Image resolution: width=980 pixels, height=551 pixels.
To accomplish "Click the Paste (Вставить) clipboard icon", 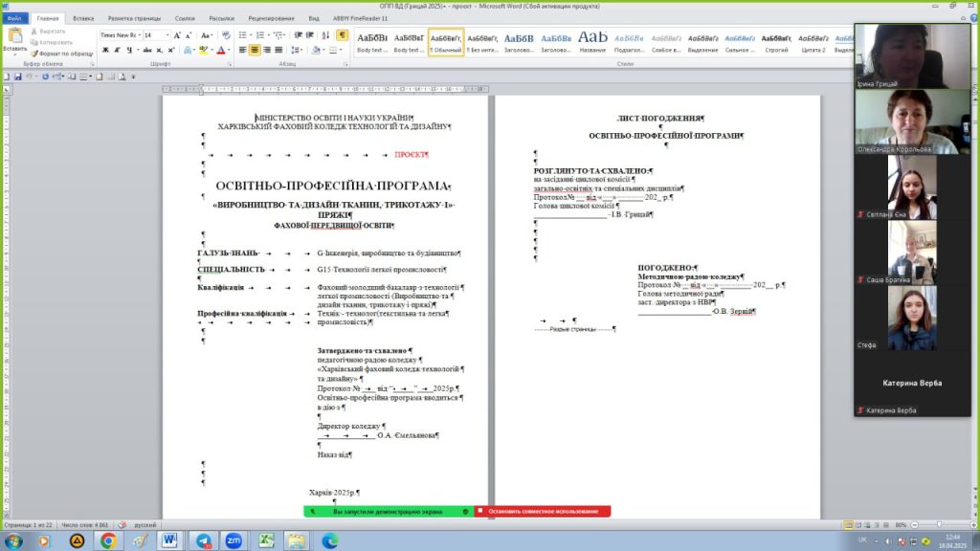I will tap(14, 40).
